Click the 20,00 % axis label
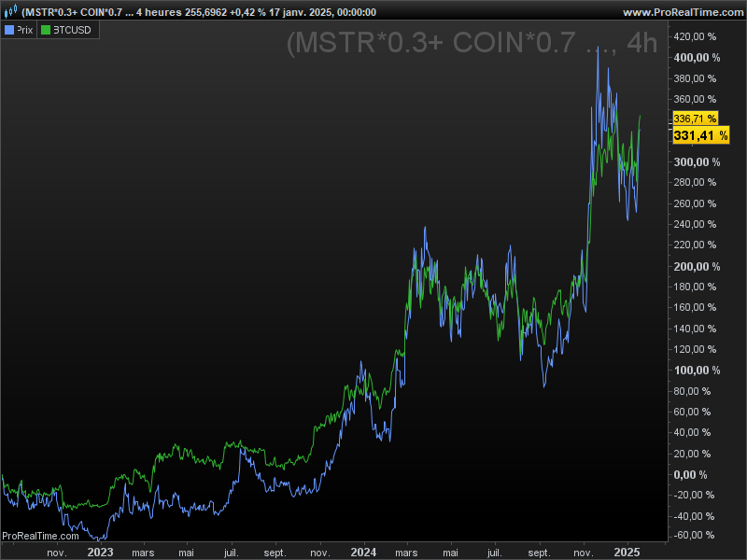 [x=692, y=454]
